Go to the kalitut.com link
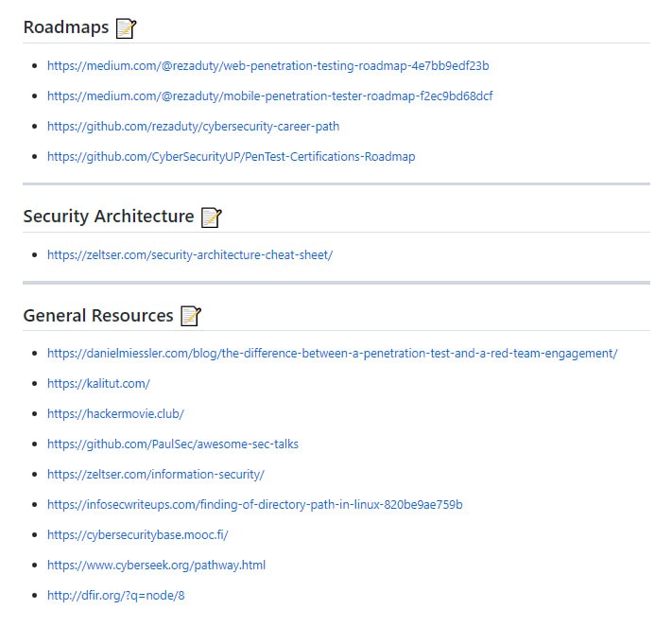672x627 pixels. coord(98,384)
